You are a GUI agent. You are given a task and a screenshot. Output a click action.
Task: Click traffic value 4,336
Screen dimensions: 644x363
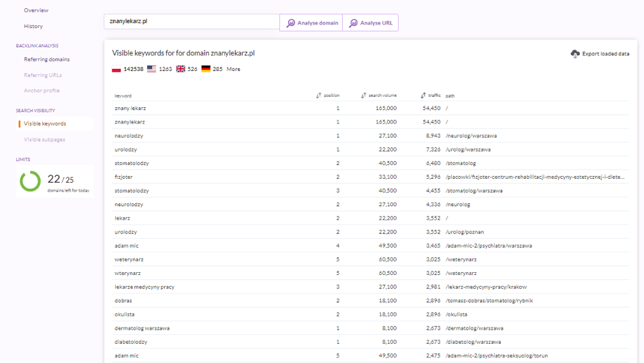(x=433, y=204)
